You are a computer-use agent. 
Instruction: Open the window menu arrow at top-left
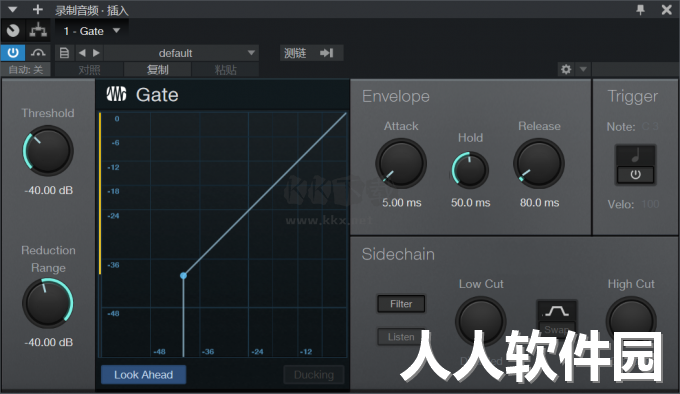[12, 10]
